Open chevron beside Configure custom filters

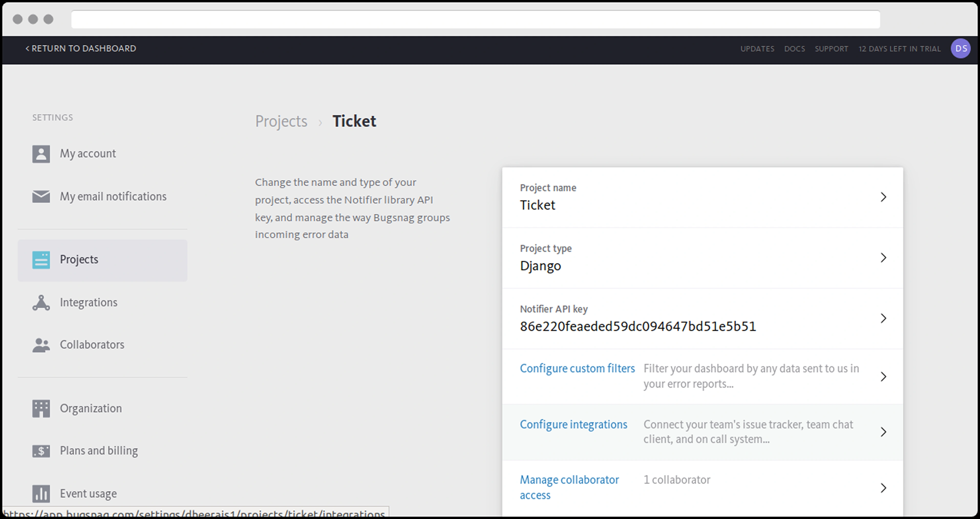883,376
